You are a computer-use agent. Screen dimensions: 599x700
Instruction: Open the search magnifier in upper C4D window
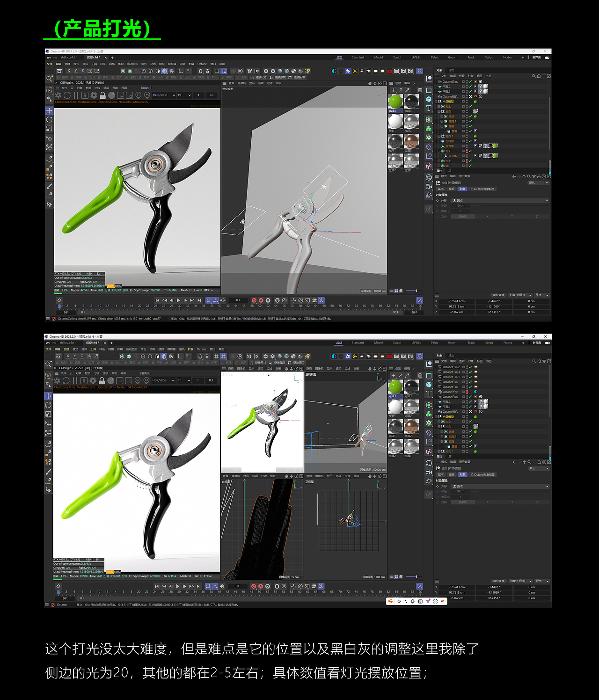pyautogui.click(x=49, y=79)
